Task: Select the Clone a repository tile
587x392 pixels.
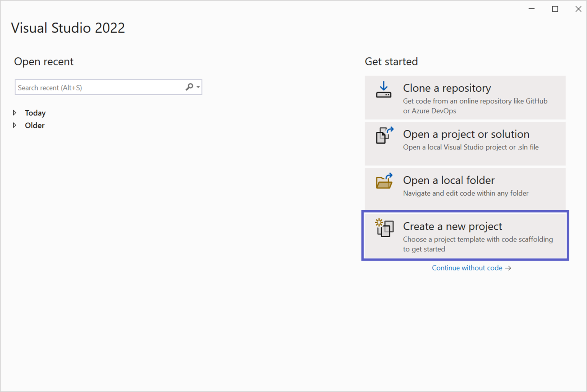Action: 465,98
